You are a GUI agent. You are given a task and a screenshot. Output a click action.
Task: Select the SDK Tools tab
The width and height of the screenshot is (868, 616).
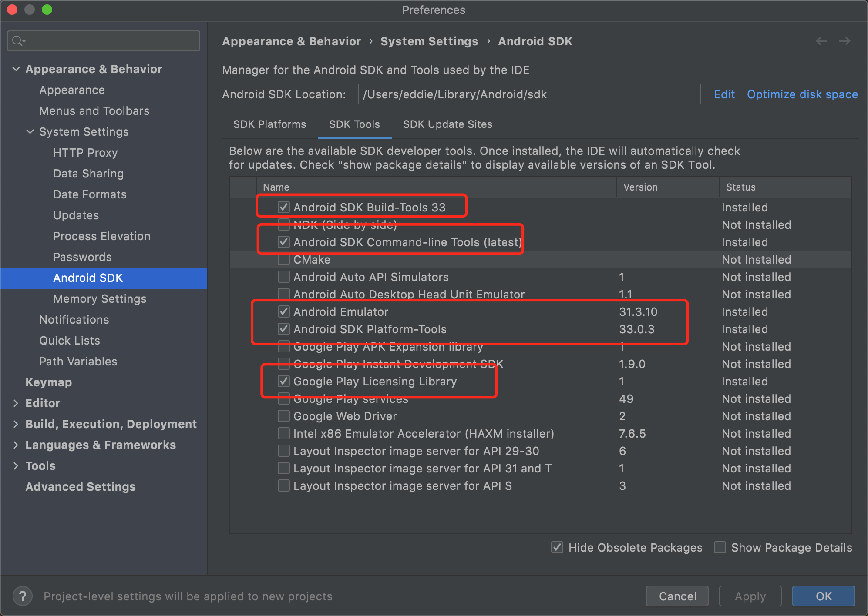[354, 124]
